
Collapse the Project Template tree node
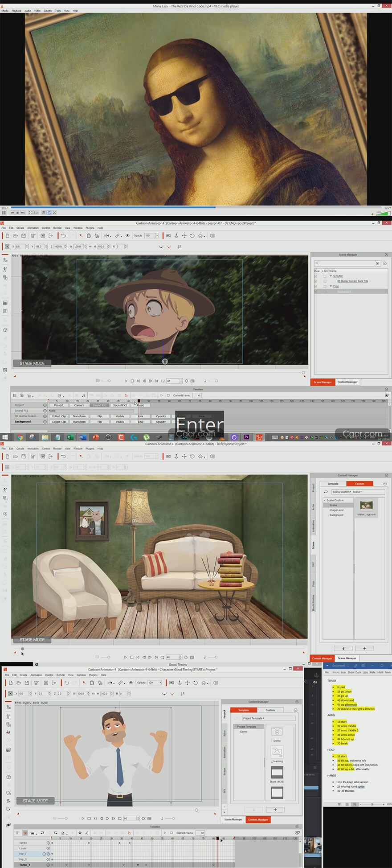[x=235, y=727]
